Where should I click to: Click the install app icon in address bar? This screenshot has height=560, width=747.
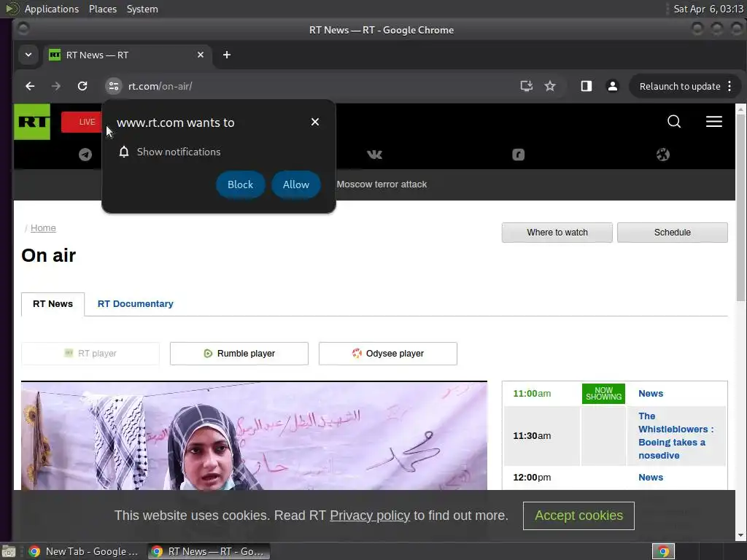pyautogui.click(x=526, y=86)
